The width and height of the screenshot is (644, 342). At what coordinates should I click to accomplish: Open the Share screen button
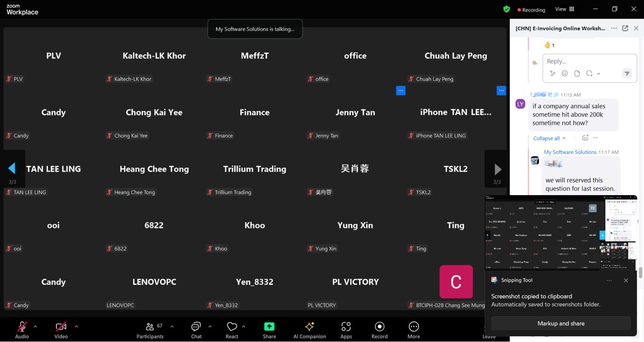click(x=269, y=329)
